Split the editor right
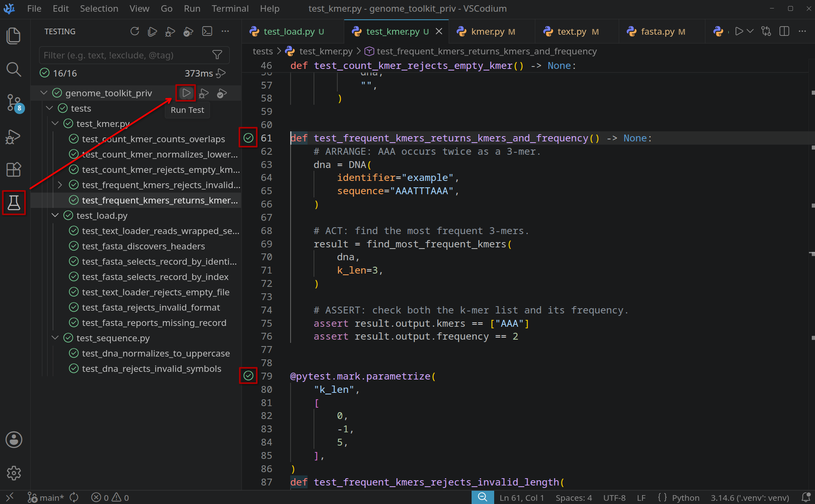Screen dimensions: 815x504 coord(784,31)
